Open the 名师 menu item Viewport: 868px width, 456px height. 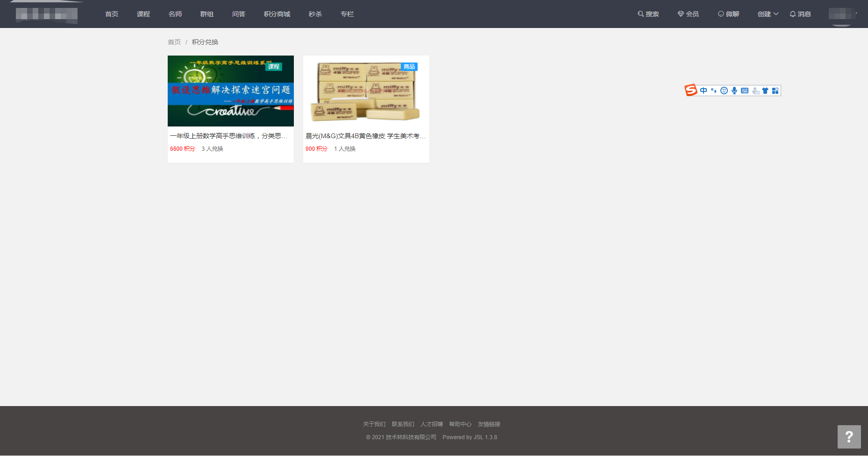(x=175, y=14)
